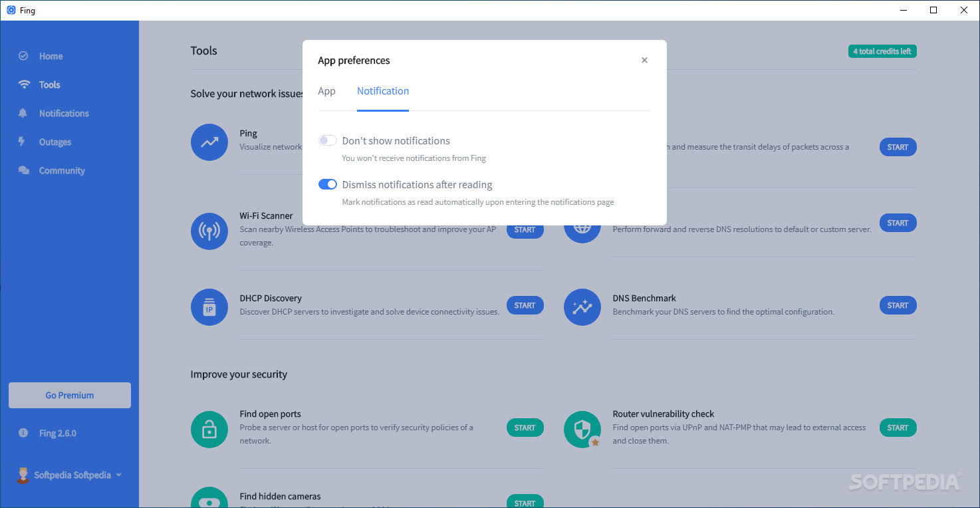Click the Router vulnerability shield icon
This screenshot has width=980, height=508.
click(582, 429)
